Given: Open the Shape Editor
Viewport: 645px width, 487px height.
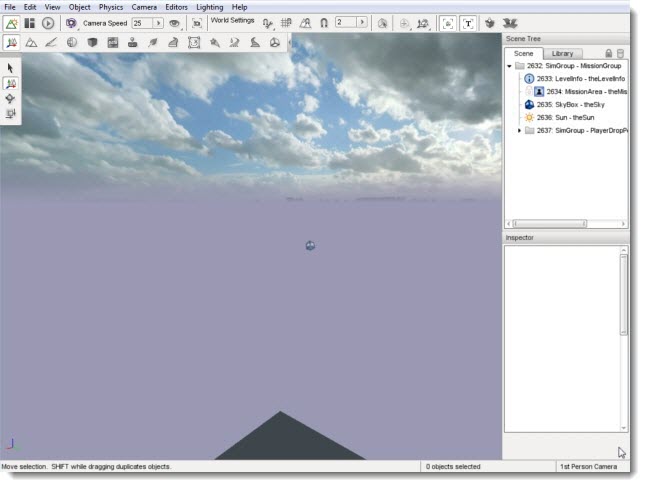Looking at the screenshot, I should pyautogui.click(x=275, y=42).
